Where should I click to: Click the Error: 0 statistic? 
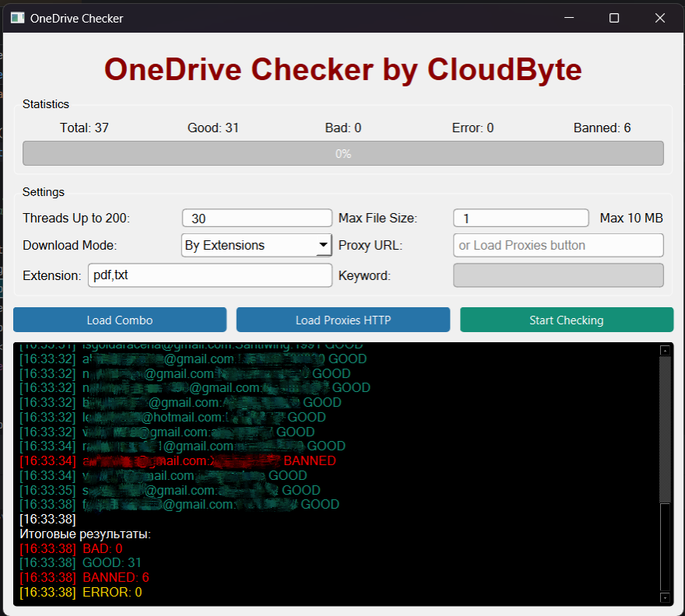[x=472, y=128]
